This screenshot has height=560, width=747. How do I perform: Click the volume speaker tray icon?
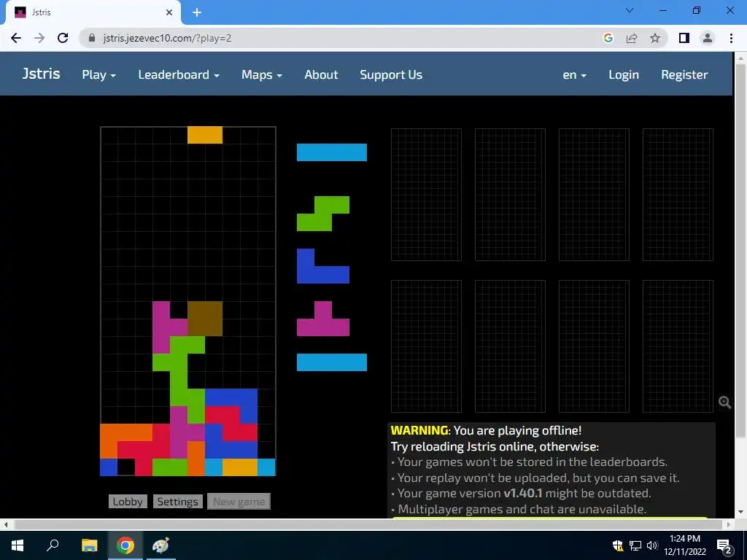click(x=652, y=545)
